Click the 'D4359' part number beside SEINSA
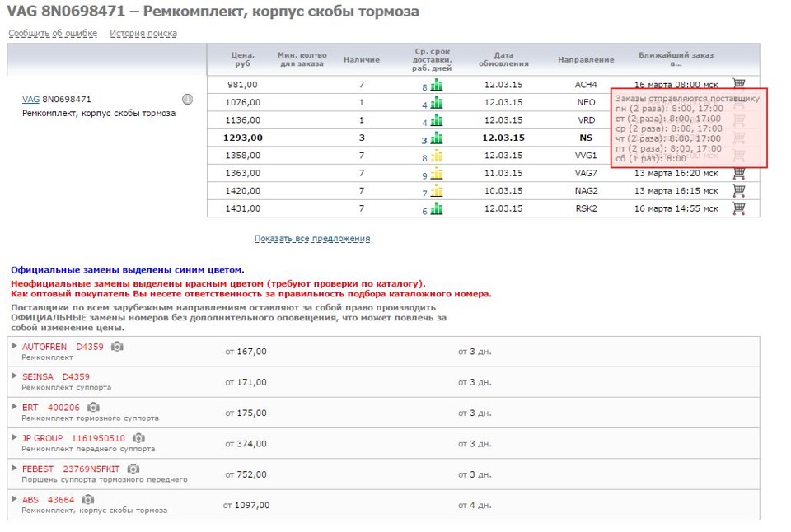The image size is (791, 532). click(x=76, y=376)
